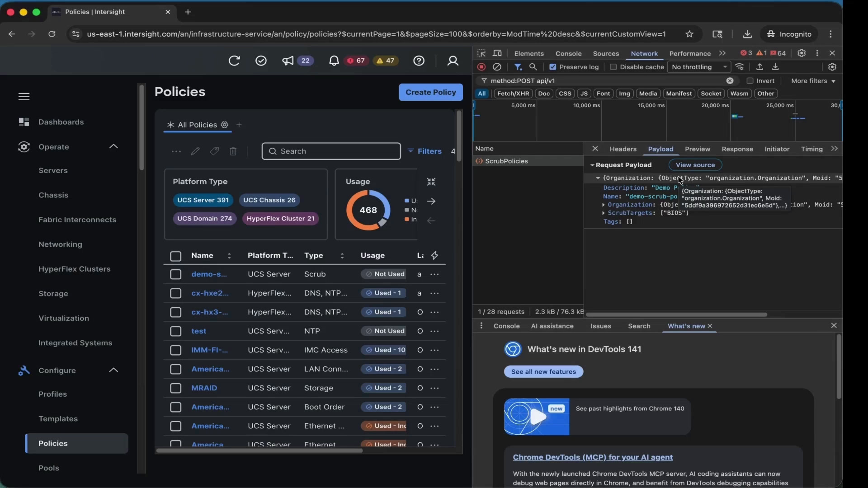Click the edit pencil icon above the table
Image resolution: width=868 pixels, height=488 pixels.
(x=195, y=151)
